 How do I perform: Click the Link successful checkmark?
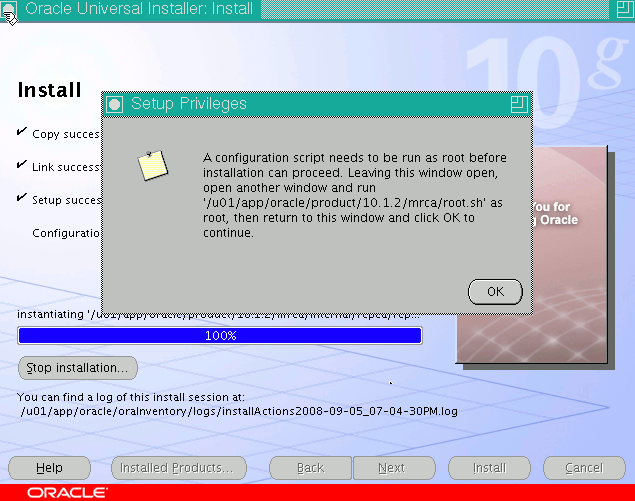coord(22,164)
